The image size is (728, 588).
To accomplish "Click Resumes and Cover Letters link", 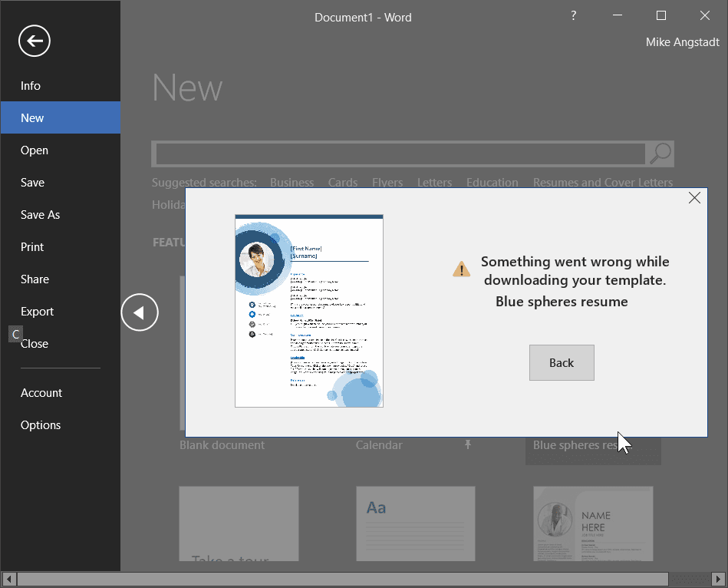I will point(602,183).
